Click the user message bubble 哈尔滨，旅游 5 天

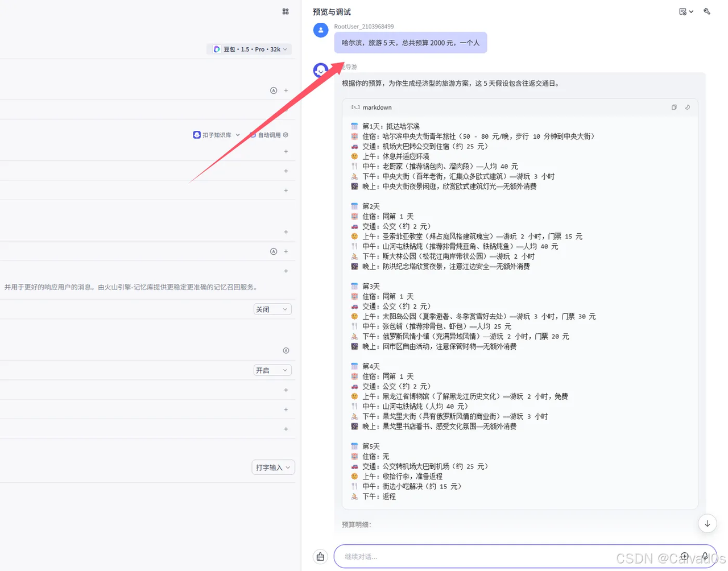[x=411, y=43]
